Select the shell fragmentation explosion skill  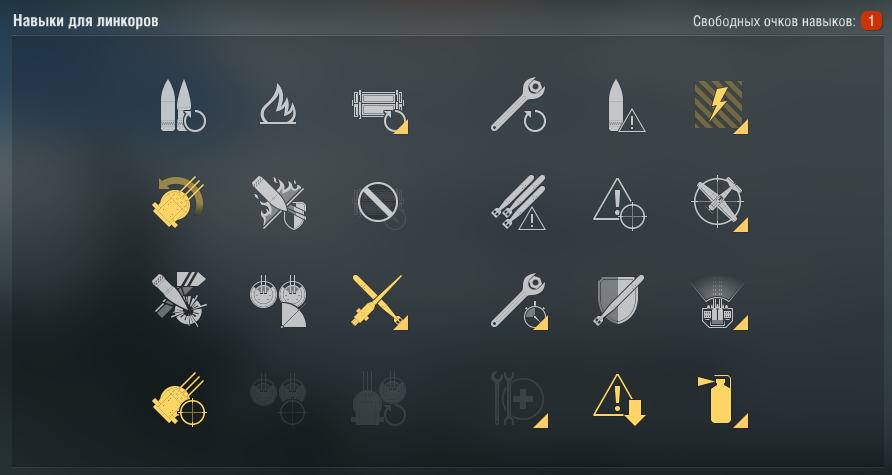[179, 299]
